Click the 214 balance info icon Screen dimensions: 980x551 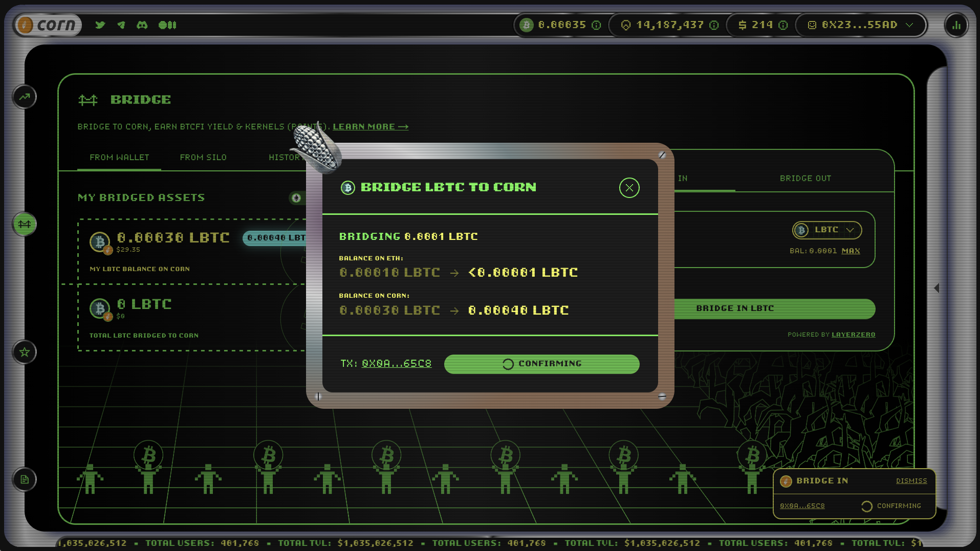pyautogui.click(x=783, y=25)
